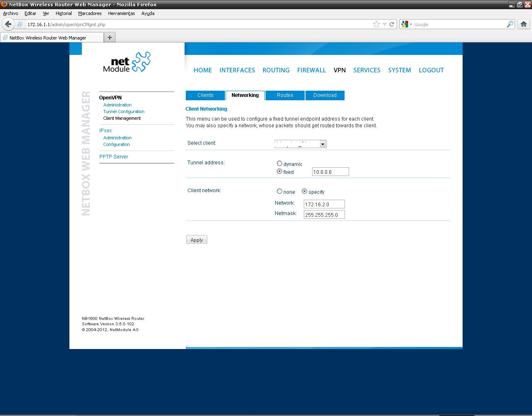Viewport: 532px width, 416px height.
Task: Click the NetModule logo
Action: tap(127, 62)
